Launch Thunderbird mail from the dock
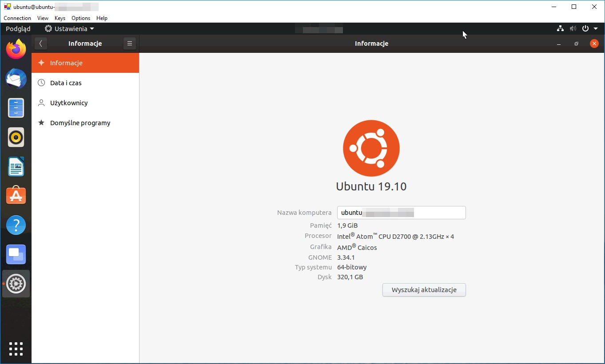Image resolution: width=605 pixels, height=364 pixels. pos(16,79)
